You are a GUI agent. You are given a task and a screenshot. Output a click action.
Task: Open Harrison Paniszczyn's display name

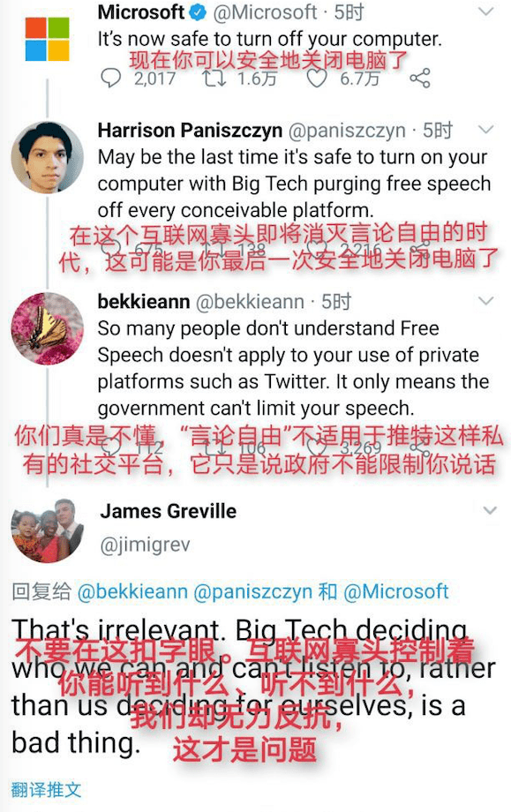click(x=190, y=131)
